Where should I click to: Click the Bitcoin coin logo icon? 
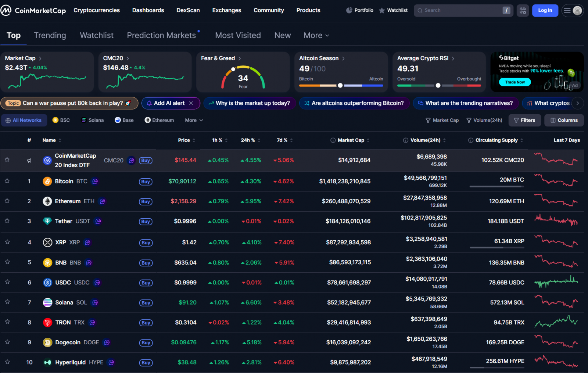pos(47,181)
